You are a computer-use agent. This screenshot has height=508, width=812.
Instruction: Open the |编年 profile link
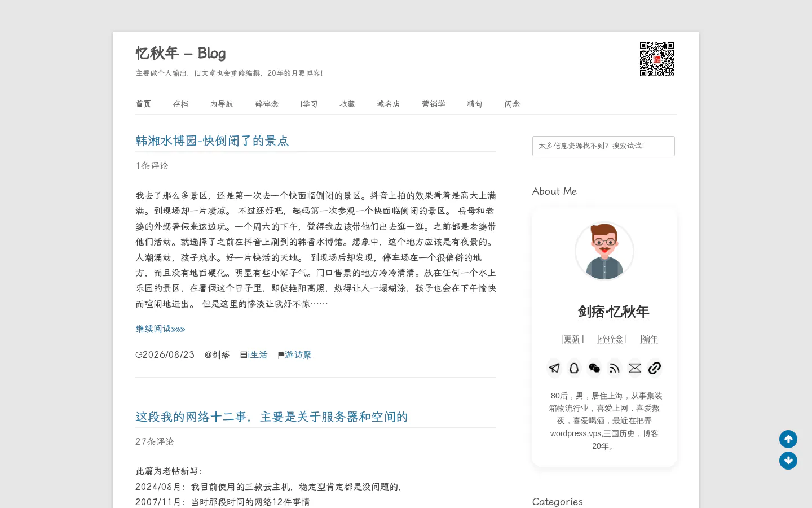(x=649, y=339)
